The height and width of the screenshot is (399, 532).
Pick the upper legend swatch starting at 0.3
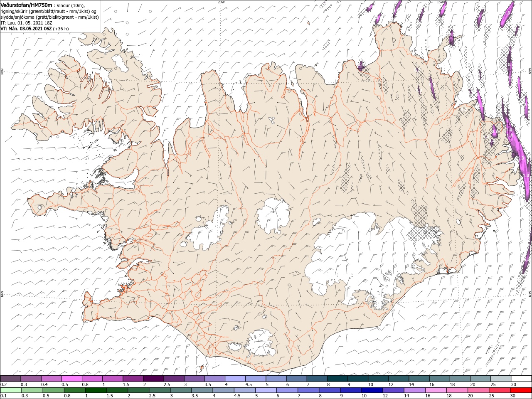coord(31,379)
